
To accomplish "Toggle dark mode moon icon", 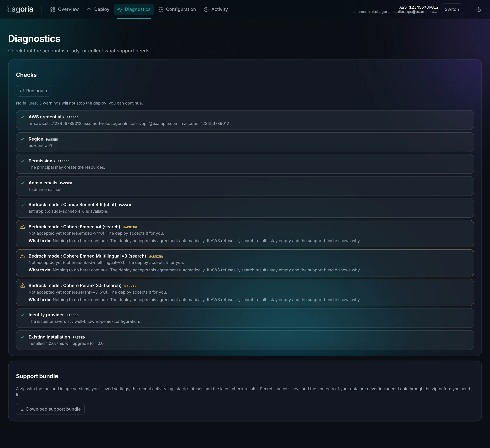I will [x=479, y=10].
